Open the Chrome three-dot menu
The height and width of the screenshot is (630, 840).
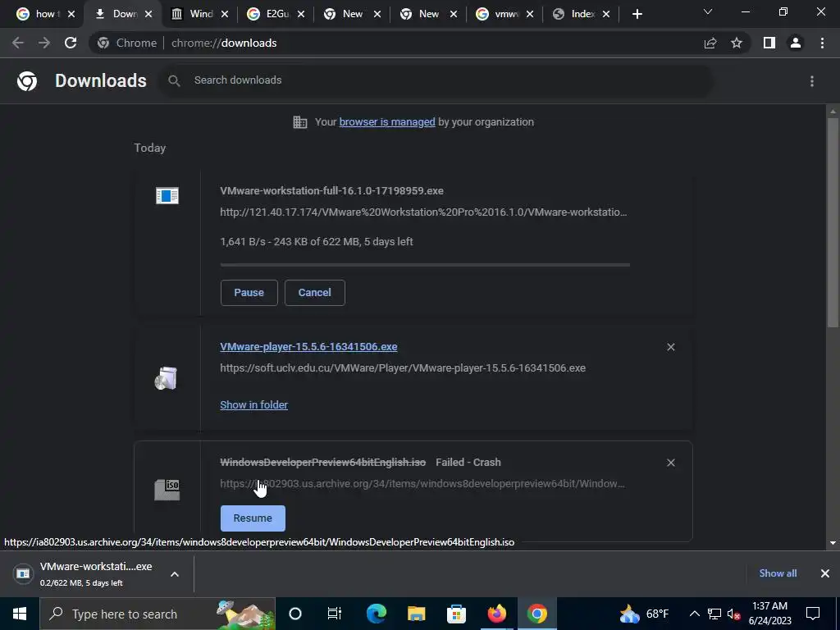coord(822,43)
